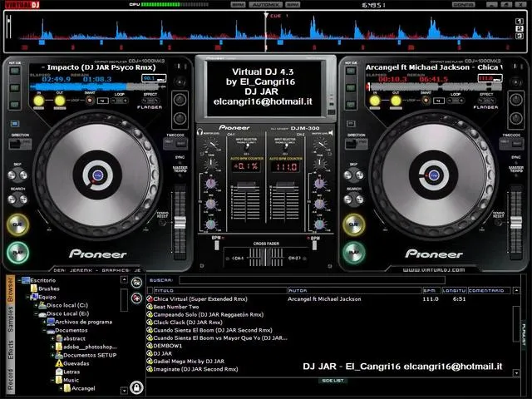Hit the left deck Cue button
This screenshot has width=532, height=399.
(17, 224)
